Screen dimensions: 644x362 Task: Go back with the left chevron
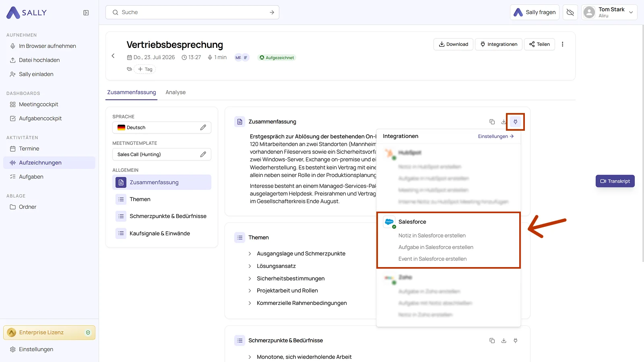[113, 56]
